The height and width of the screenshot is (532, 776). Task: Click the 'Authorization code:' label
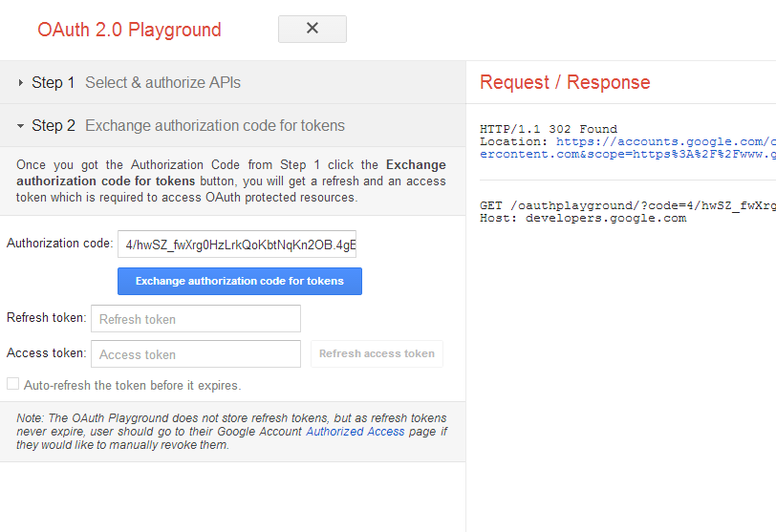pyautogui.click(x=60, y=244)
